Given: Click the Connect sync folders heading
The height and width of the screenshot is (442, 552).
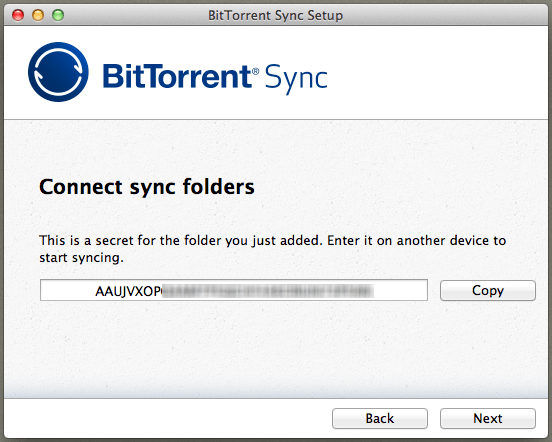Looking at the screenshot, I should (x=147, y=187).
